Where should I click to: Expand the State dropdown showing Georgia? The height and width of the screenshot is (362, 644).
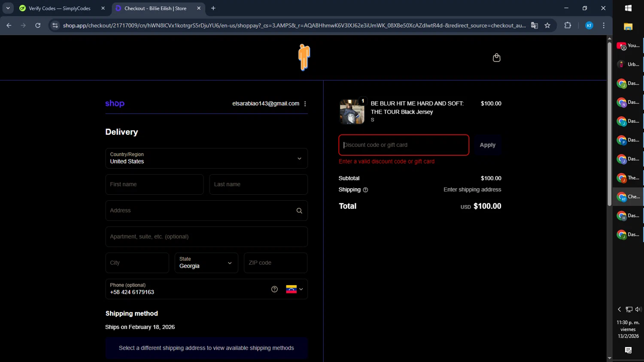[207, 263]
